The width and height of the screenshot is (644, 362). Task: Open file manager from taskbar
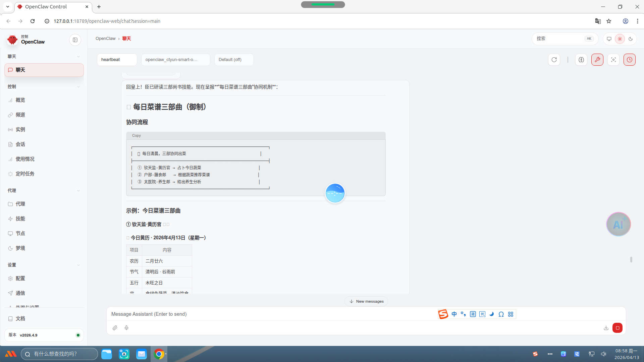point(107,354)
